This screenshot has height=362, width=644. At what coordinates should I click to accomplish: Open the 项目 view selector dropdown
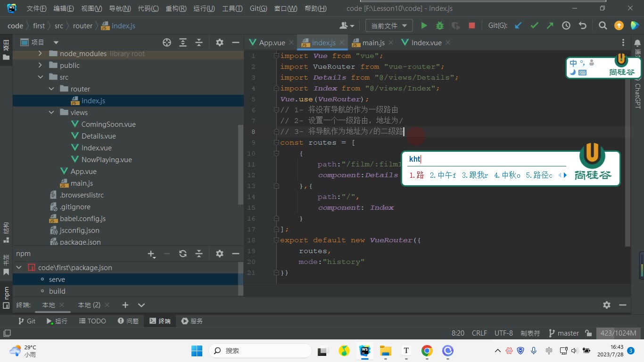(40, 42)
